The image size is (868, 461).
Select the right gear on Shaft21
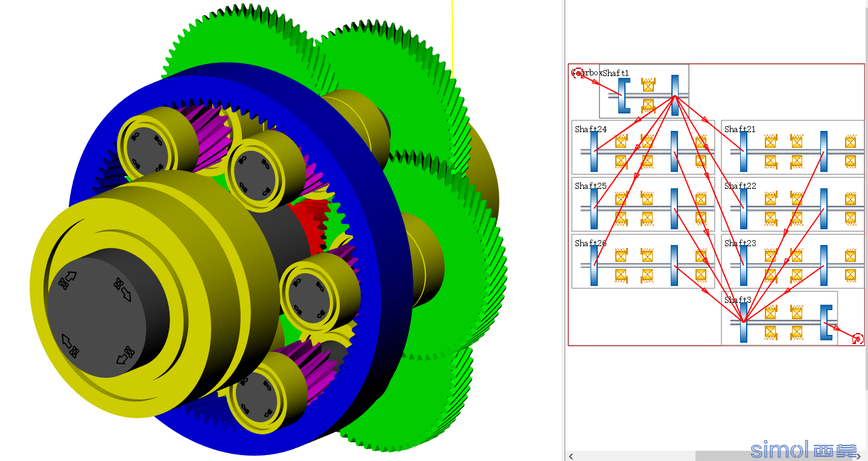tap(824, 151)
